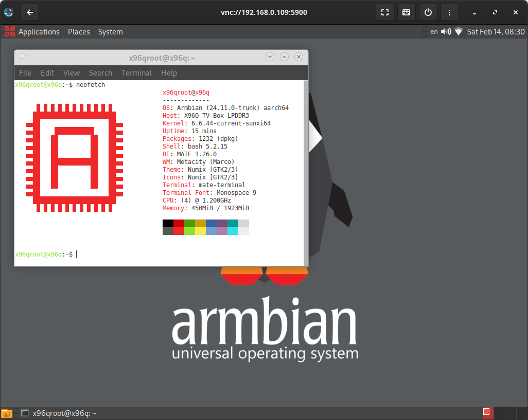Click the 'CPU: (4) @ 1.200GHz' line
This screenshot has height=420, width=528.
[197, 201]
